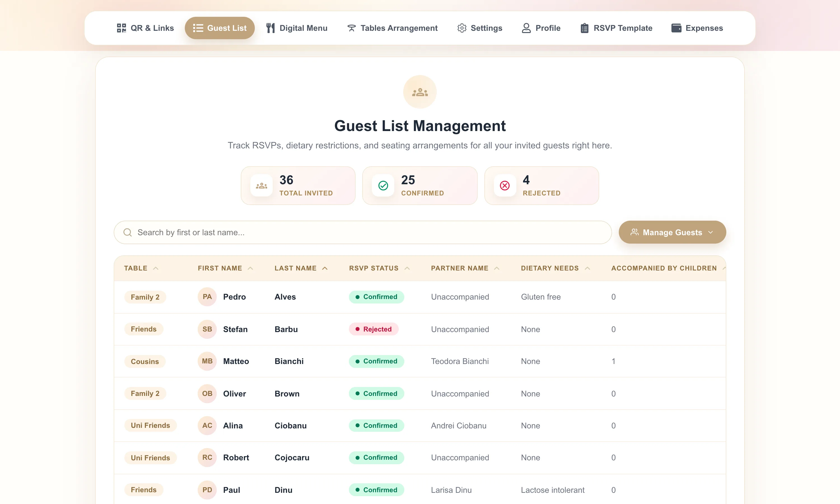Focus the guest name search field

tap(363, 232)
